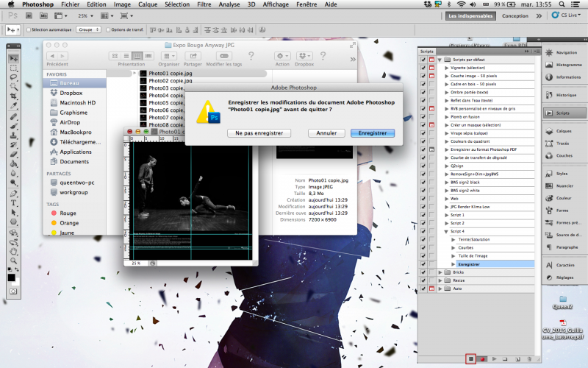The height and width of the screenshot is (368, 588).
Task: Select the Hand tool
Action: pyautogui.click(x=13, y=251)
